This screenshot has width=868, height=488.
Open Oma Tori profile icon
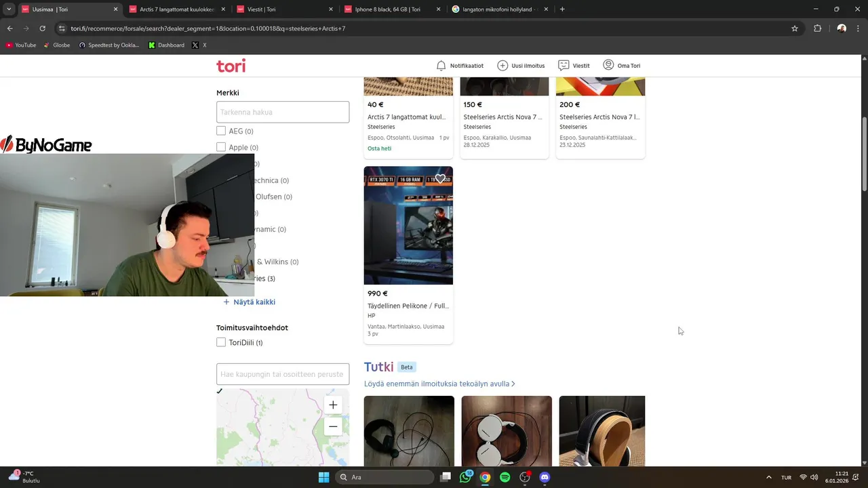(608, 65)
